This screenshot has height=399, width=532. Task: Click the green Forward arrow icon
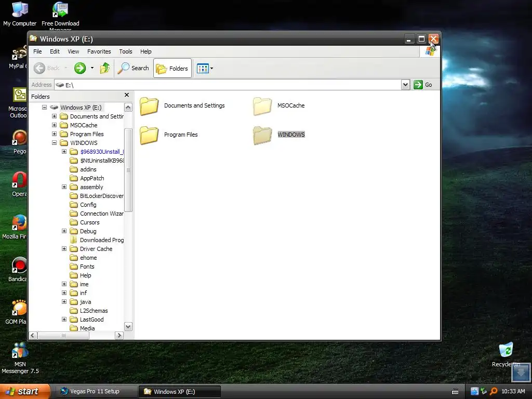point(80,68)
